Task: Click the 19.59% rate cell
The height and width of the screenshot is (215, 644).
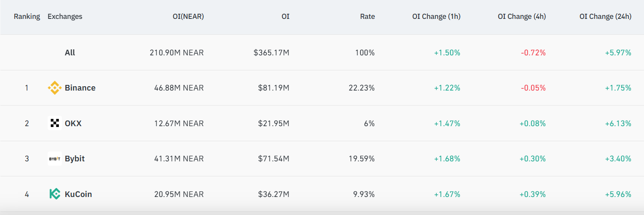Action: [x=362, y=159]
